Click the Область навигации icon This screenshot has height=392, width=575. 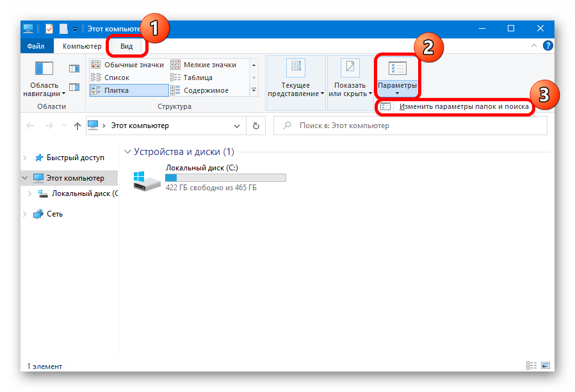[44, 68]
